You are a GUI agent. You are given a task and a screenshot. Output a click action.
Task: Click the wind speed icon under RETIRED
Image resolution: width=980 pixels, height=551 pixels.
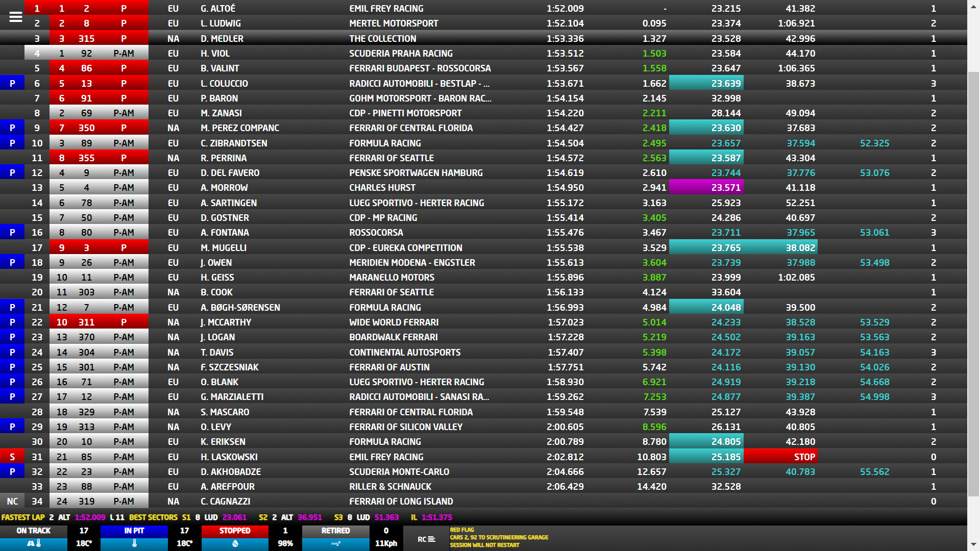coord(335,543)
